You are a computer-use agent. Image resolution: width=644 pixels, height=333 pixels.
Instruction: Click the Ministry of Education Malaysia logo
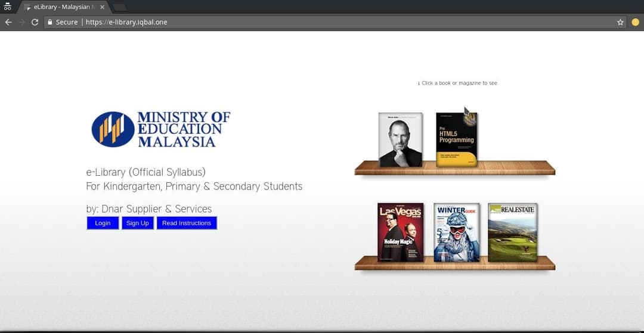(x=161, y=129)
